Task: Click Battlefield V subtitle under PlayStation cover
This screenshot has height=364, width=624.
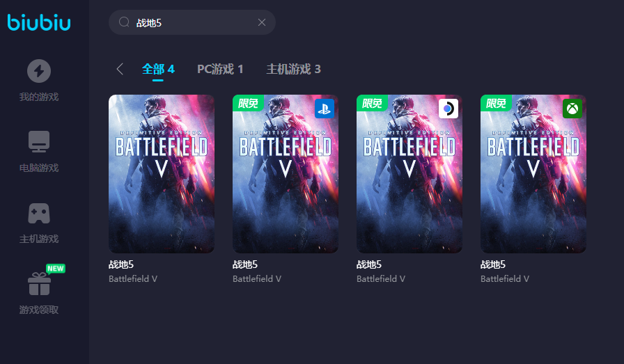Action: (257, 279)
